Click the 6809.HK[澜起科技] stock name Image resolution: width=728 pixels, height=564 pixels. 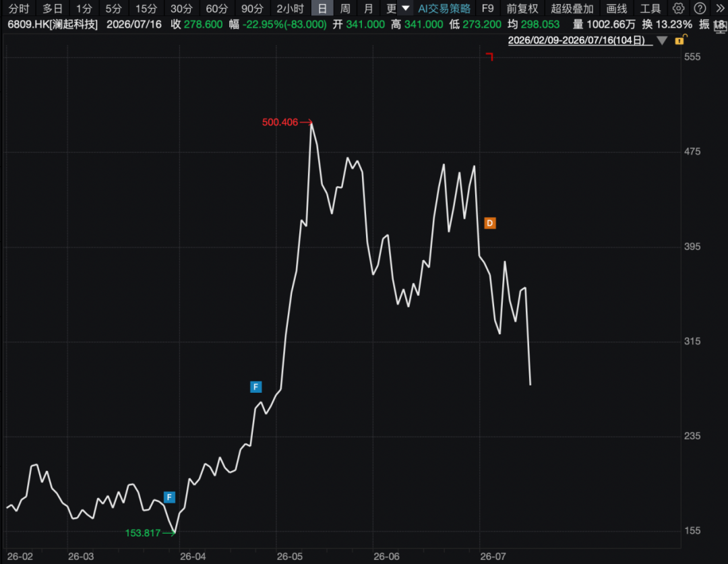tap(53, 24)
